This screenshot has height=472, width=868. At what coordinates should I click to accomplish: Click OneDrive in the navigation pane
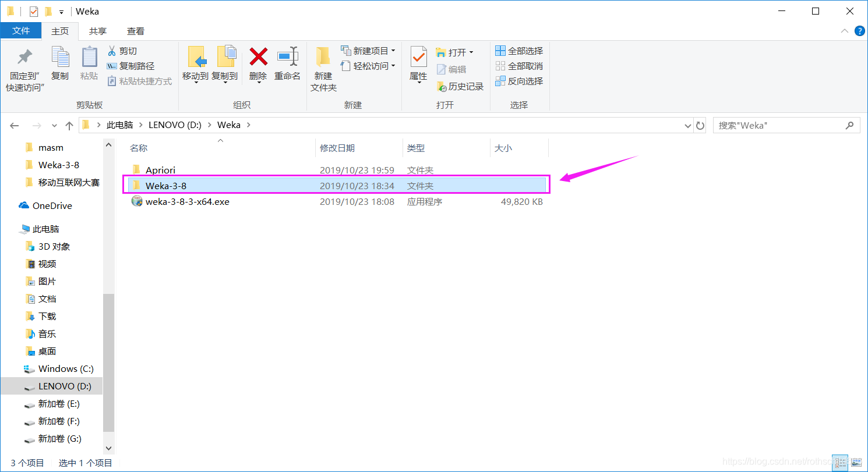click(52, 206)
